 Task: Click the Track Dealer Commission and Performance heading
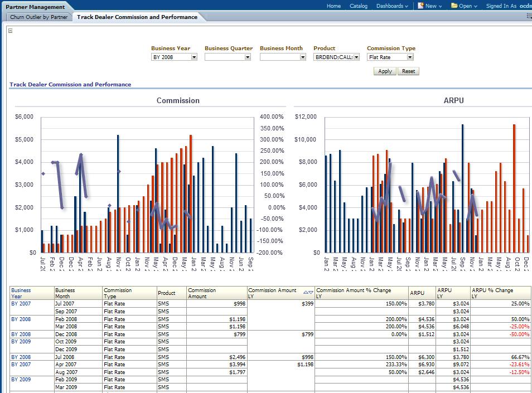70,84
